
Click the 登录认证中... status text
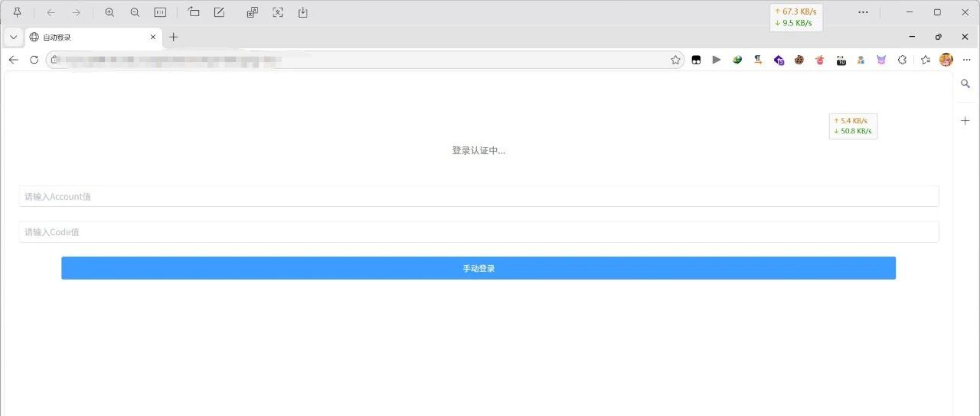click(479, 151)
